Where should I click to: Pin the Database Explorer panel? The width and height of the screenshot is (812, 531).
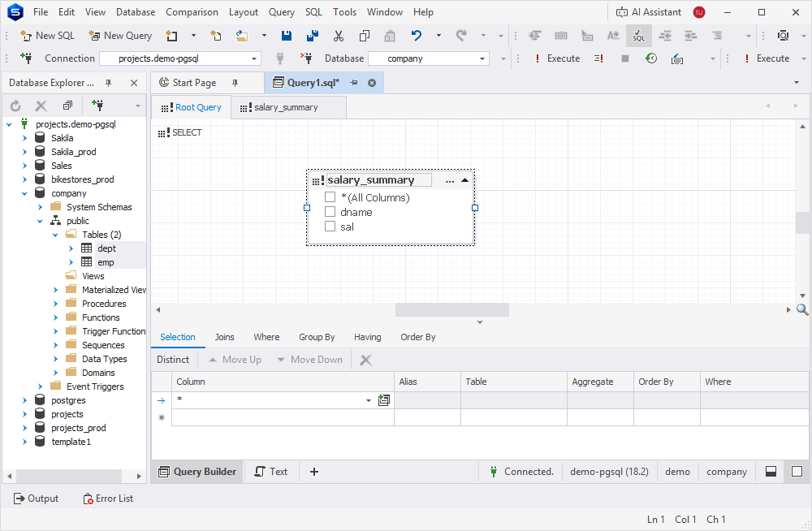108,83
